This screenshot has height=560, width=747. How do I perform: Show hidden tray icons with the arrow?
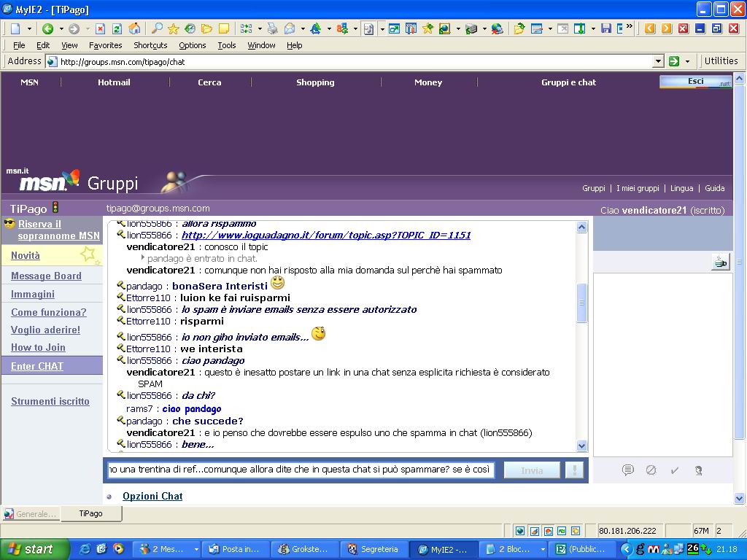pos(626,549)
